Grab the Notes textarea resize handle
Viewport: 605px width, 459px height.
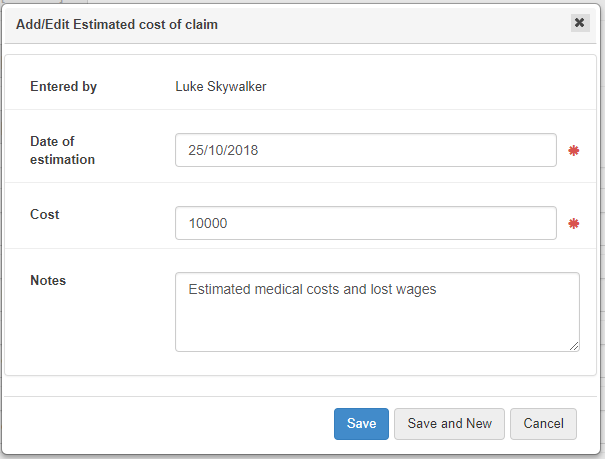click(x=573, y=345)
